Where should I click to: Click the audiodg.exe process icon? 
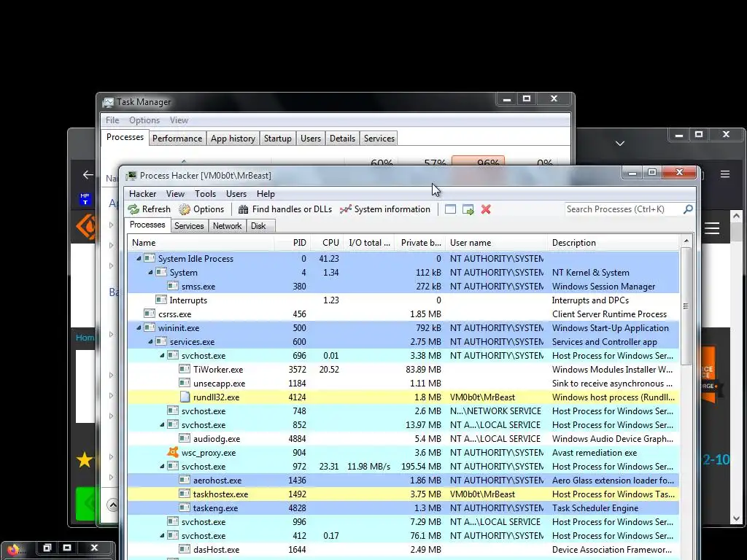coord(185,438)
